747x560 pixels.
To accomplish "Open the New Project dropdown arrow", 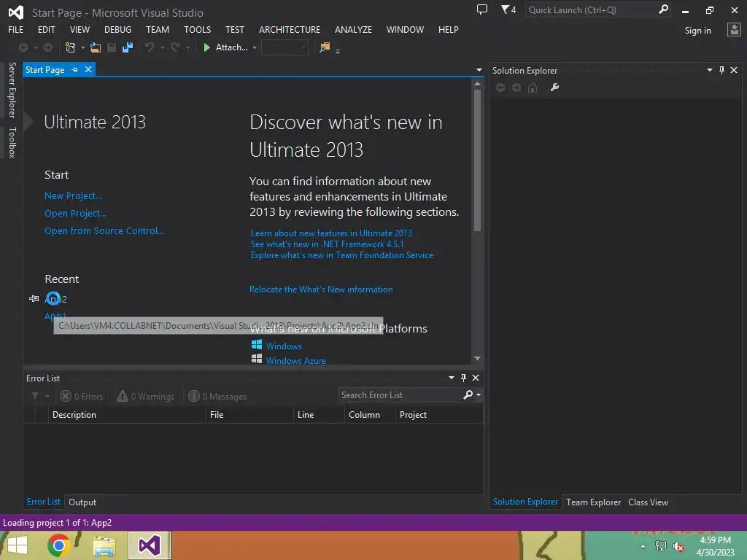I will 83,47.
